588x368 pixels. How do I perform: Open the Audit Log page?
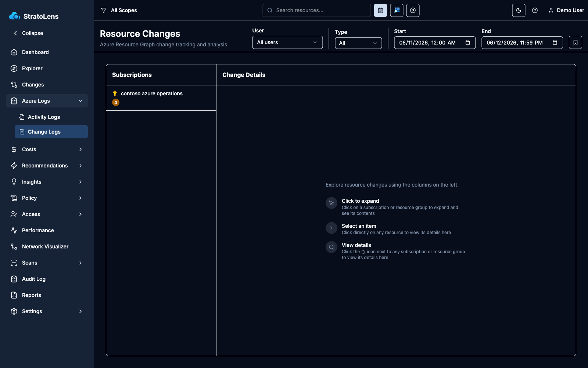pos(47,279)
